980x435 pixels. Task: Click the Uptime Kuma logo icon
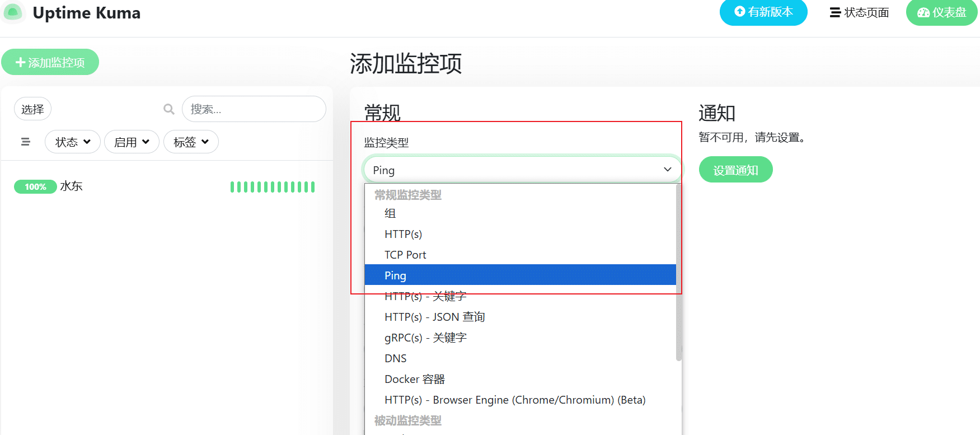click(13, 12)
